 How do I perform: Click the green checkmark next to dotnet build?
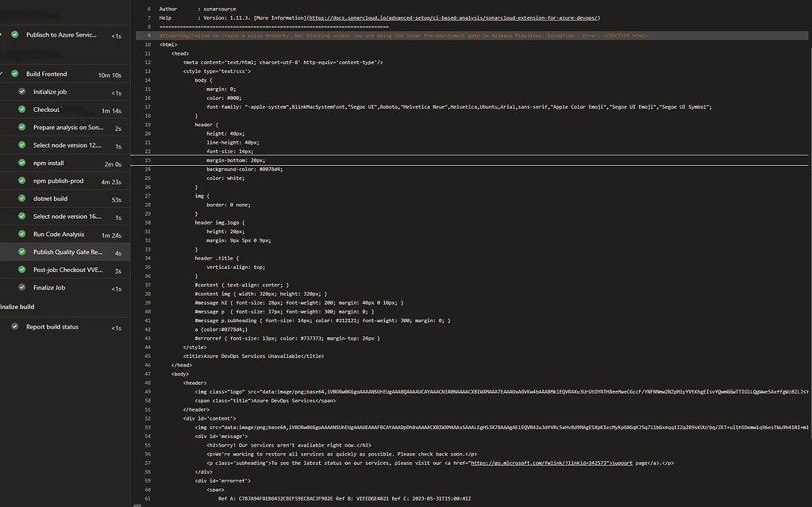(22, 198)
